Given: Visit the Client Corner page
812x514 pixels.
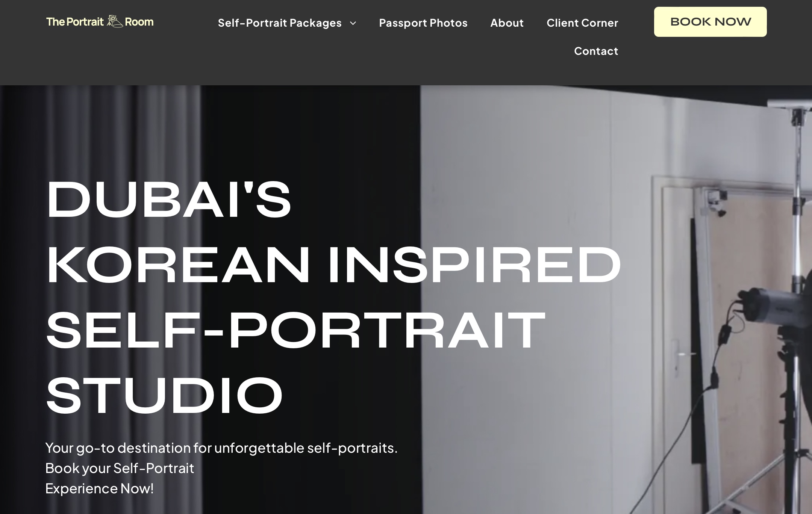Looking at the screenshot, I should [x=582, y=23].
